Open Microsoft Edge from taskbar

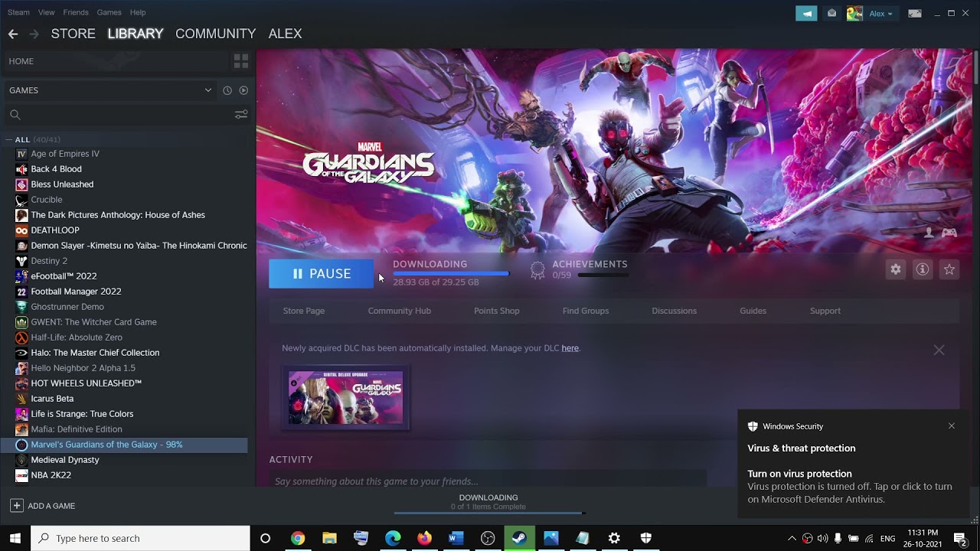(x=393, y=538)
